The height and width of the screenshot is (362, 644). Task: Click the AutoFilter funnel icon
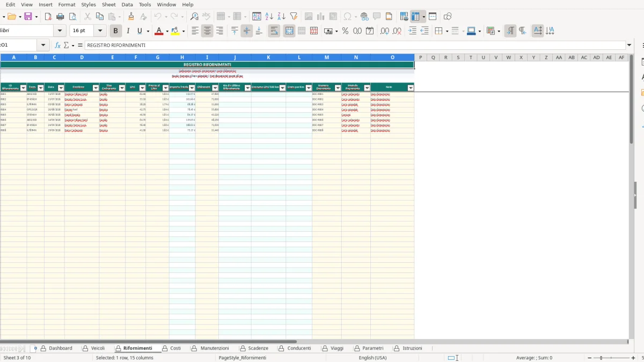click(x=294, y=17)
